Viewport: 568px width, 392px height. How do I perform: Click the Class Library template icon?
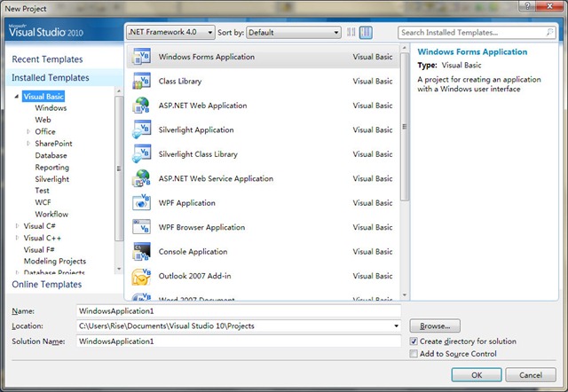coord(141,81)
